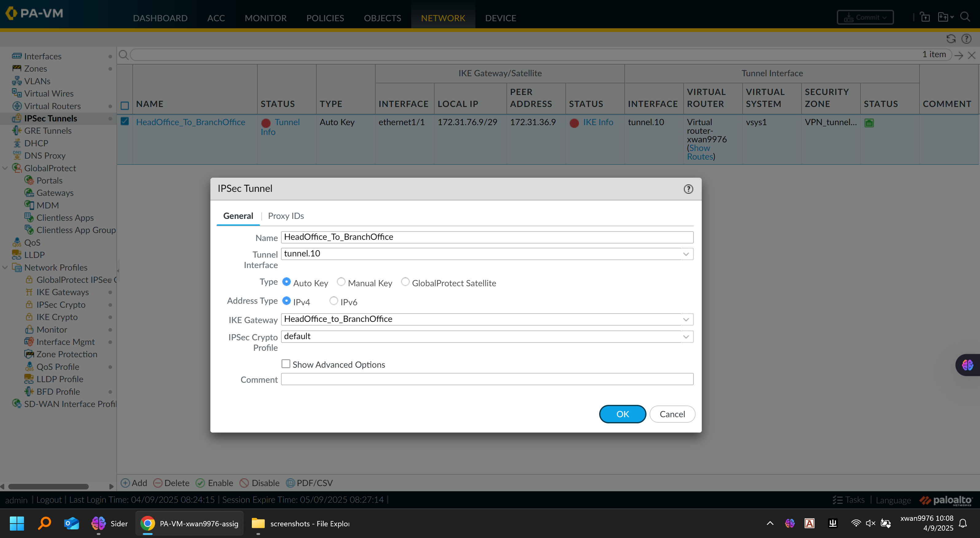The height and width of the screenshot is (538, 980).
Task: Click the Show Routes link
Action: 699,152
